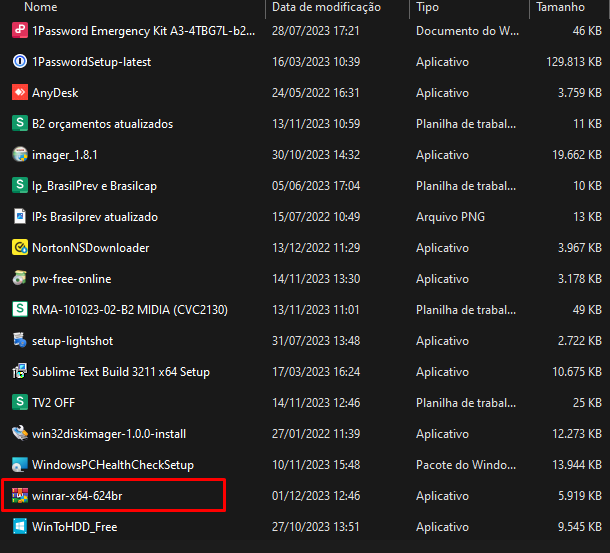Click the date 24/05/2022 16:31
Image resolution: width=610 pixels, height=553 pixels.
316,93
